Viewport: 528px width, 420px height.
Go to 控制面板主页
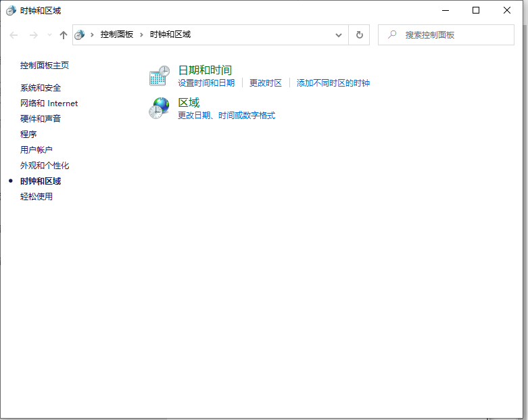(45, 66)
